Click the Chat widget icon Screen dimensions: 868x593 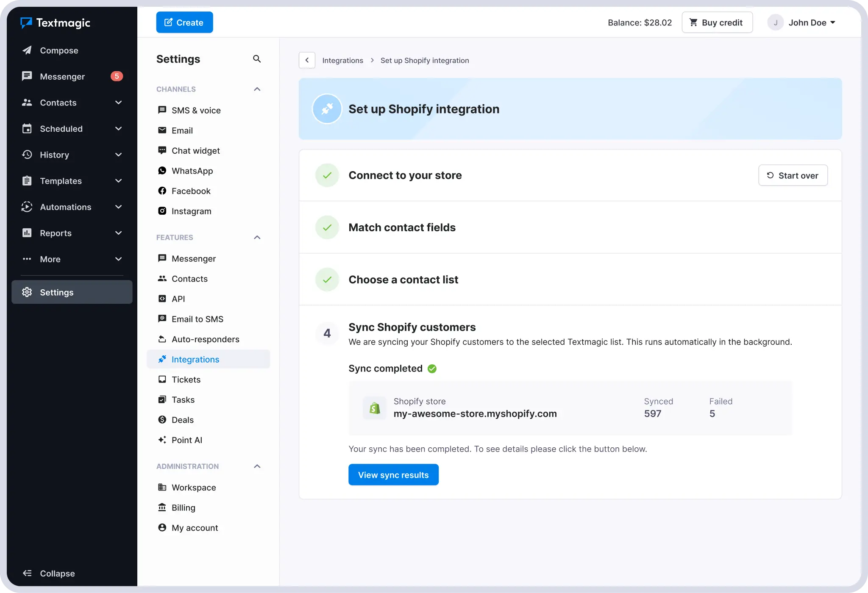point(162,150)
